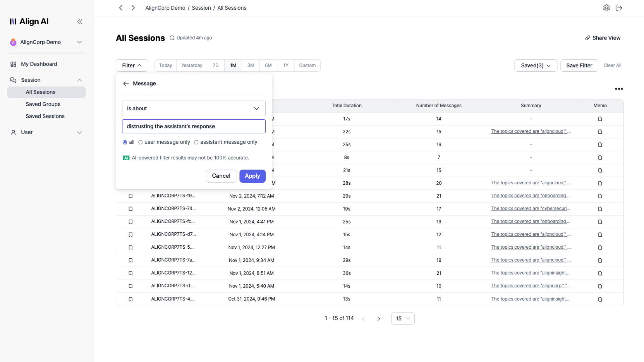Collapse the sidebar with the double chevron

coord(80,21)
